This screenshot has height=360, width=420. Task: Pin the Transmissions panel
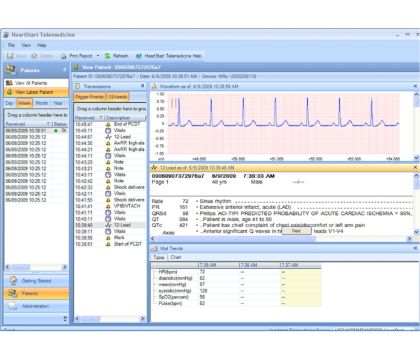pyautogui.click(x=142, y=86)
